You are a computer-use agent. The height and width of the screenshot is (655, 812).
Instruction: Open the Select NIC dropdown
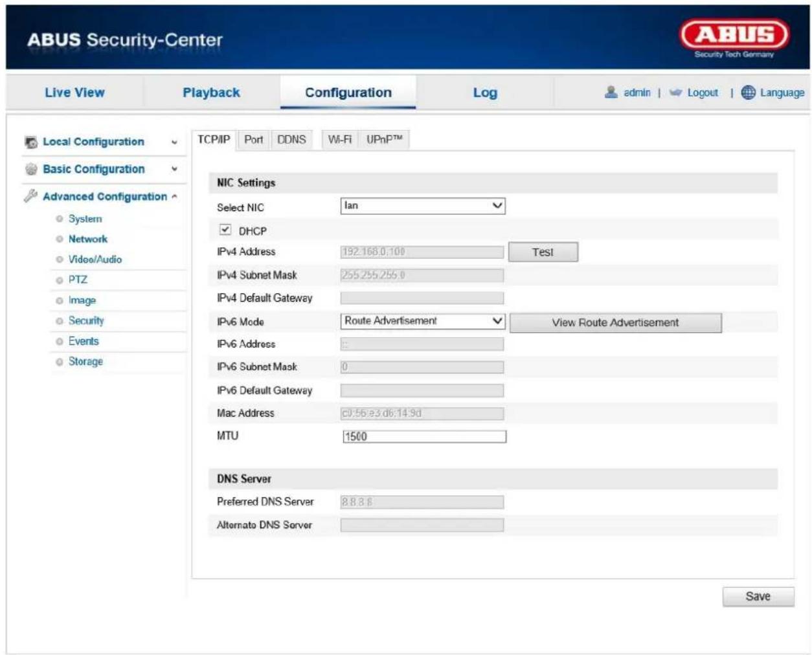(422, 206)
